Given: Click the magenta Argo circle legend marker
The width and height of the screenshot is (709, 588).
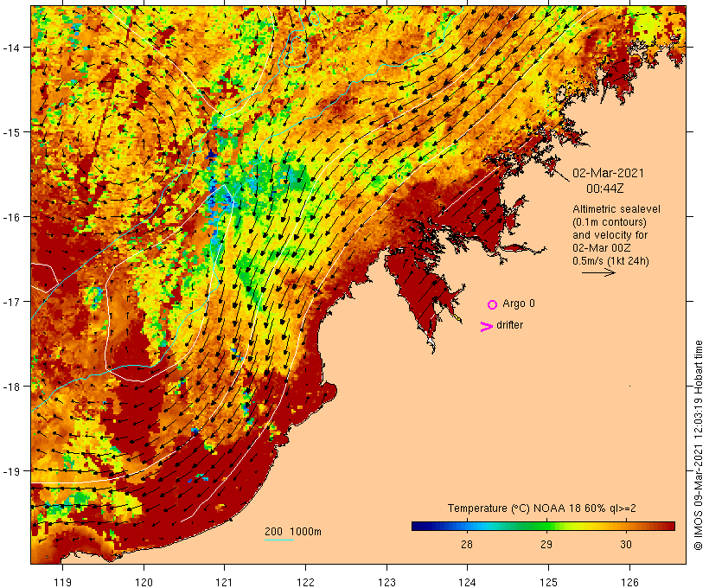Looking at the screenshot, I should [x=493, y=304].
